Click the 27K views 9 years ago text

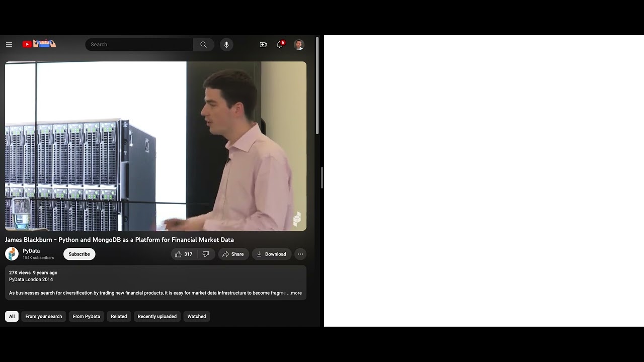(x=33, y=273)
